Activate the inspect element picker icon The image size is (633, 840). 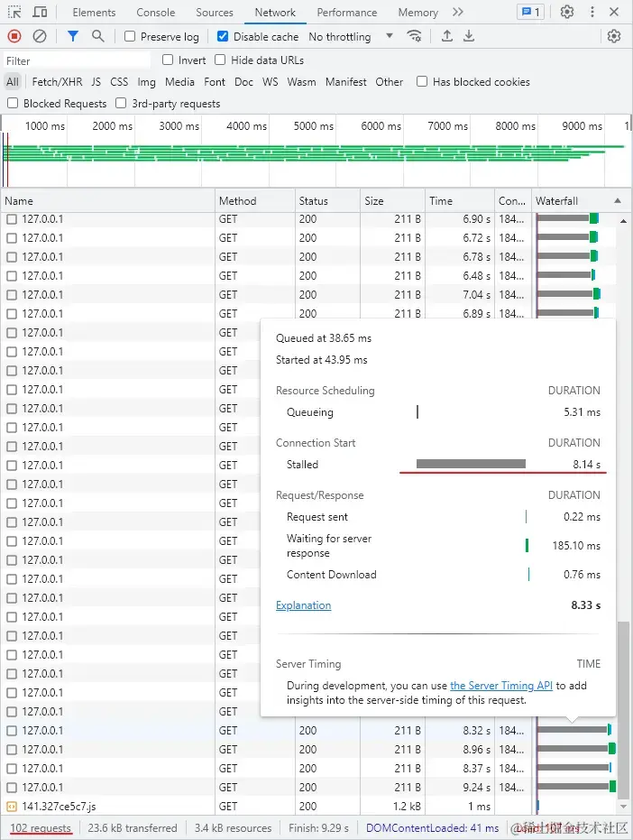14,12
